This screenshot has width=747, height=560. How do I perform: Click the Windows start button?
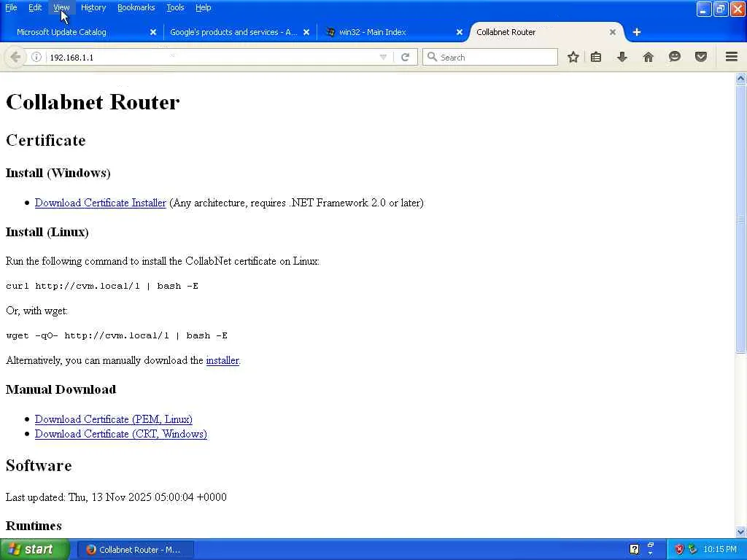[x=34, y=549]
